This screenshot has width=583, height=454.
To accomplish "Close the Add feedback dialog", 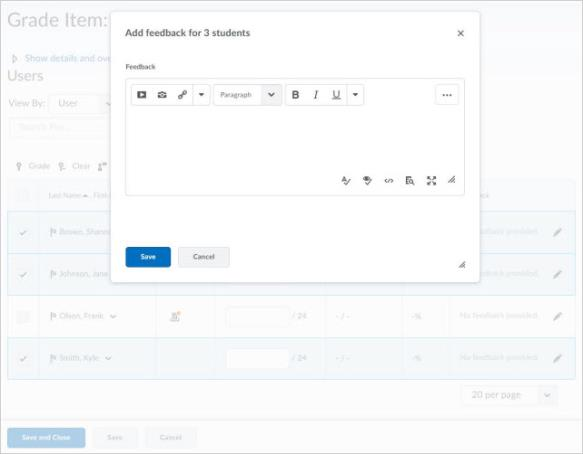I will tap(460, 33).
